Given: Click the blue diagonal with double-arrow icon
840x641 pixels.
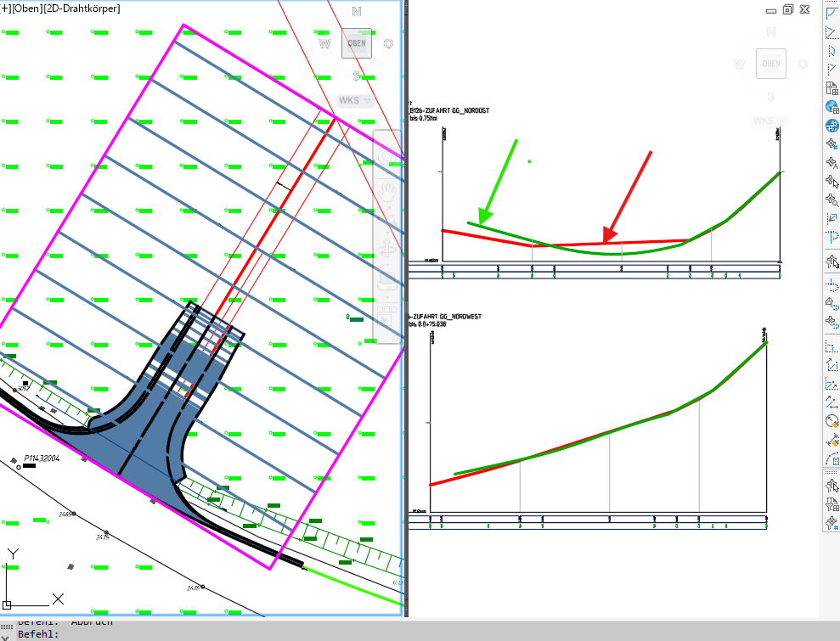Looking at the screenshot, I should (832, 402).
